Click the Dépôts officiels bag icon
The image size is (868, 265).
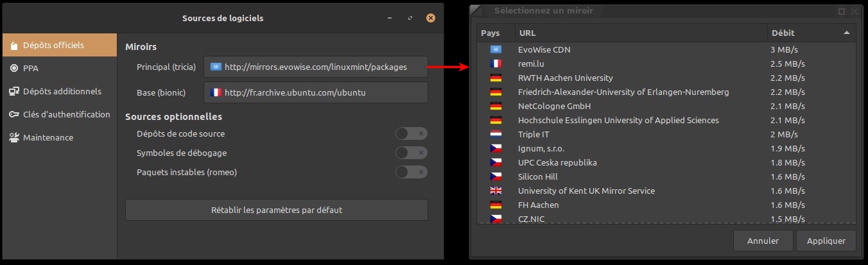click(x=14, y=46)
